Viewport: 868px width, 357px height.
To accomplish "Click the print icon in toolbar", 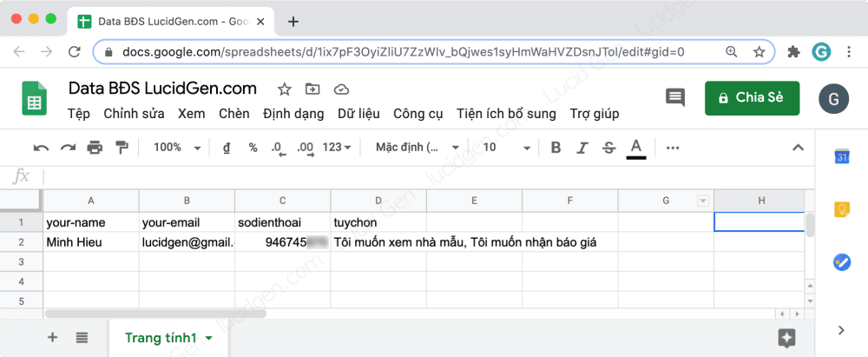I will [95, 148].
